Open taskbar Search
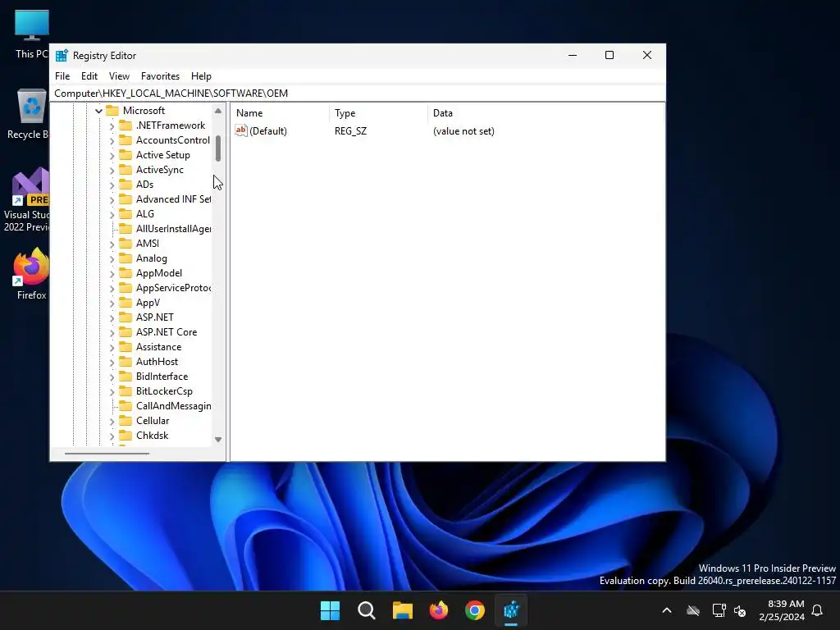 pos(367,610)
